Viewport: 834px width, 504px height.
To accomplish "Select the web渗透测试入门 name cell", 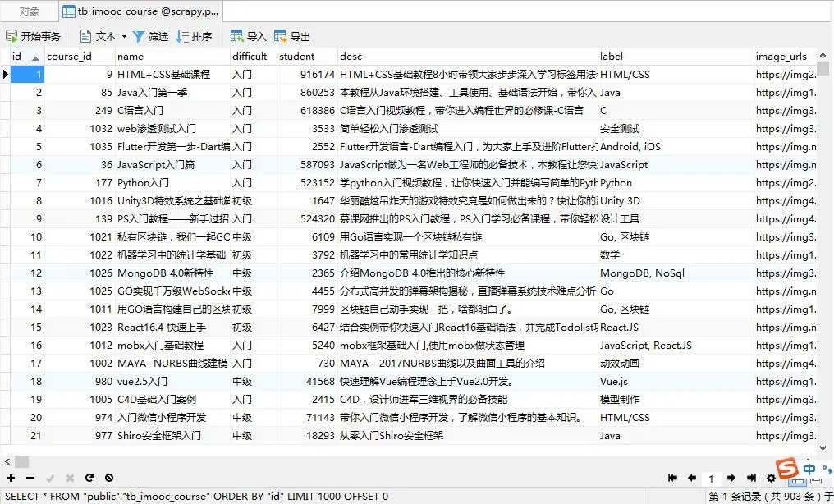I will click(x=173, y=129).
